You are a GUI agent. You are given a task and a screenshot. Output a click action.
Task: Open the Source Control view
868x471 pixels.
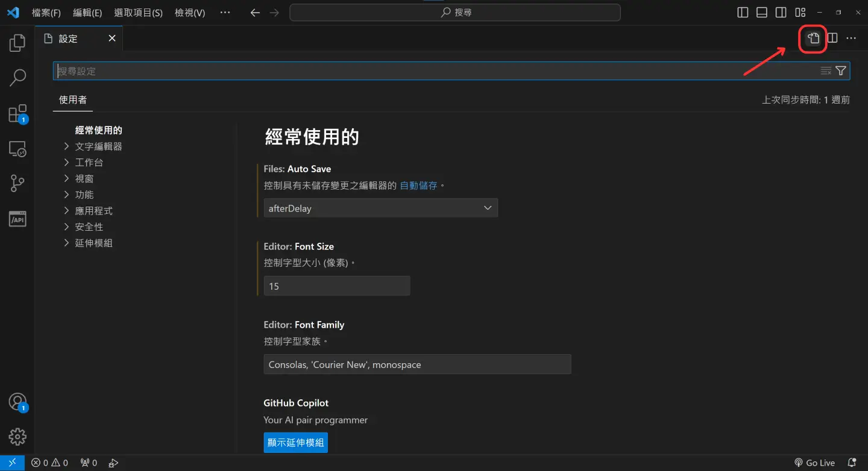(x=17, y=183)
